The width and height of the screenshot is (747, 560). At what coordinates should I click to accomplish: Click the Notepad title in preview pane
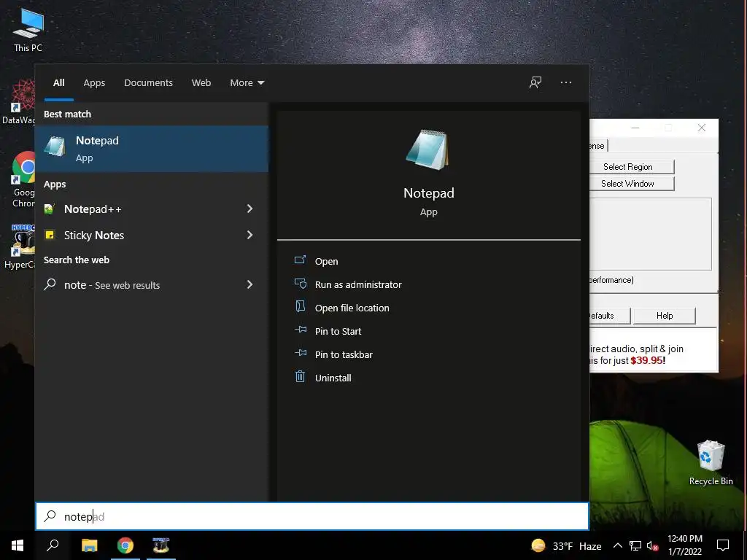[x=428, y=192]
